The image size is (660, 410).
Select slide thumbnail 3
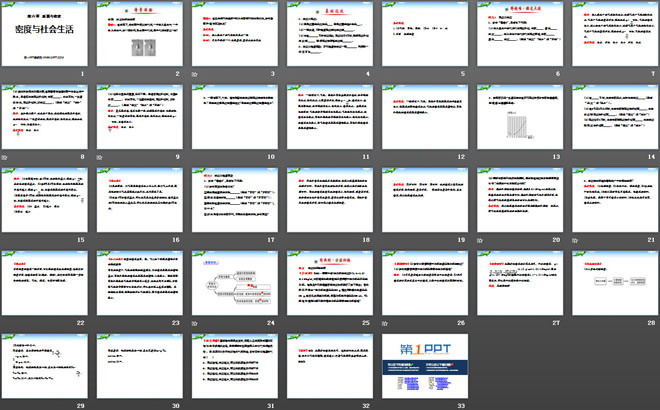tap(235, 34)
